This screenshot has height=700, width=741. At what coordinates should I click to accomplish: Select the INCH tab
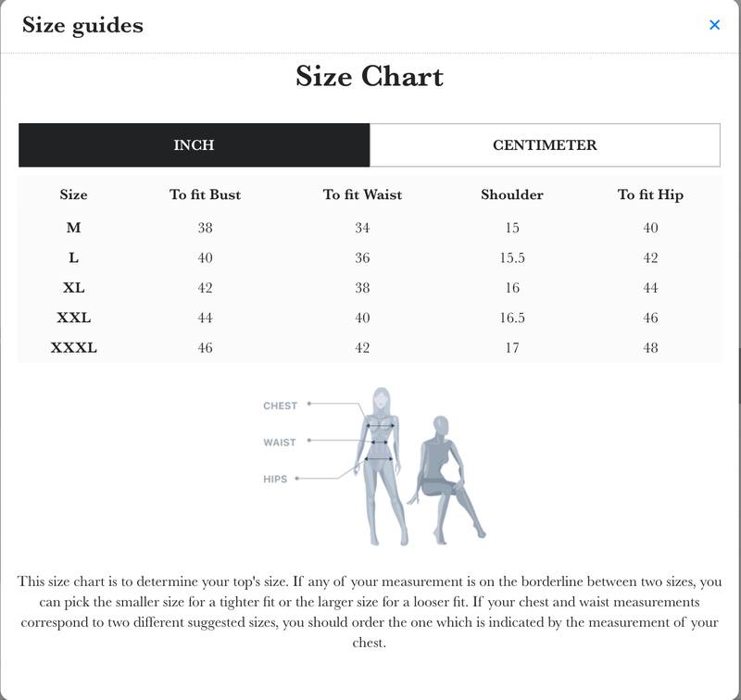pyautogui.click(x=194, y=145)
